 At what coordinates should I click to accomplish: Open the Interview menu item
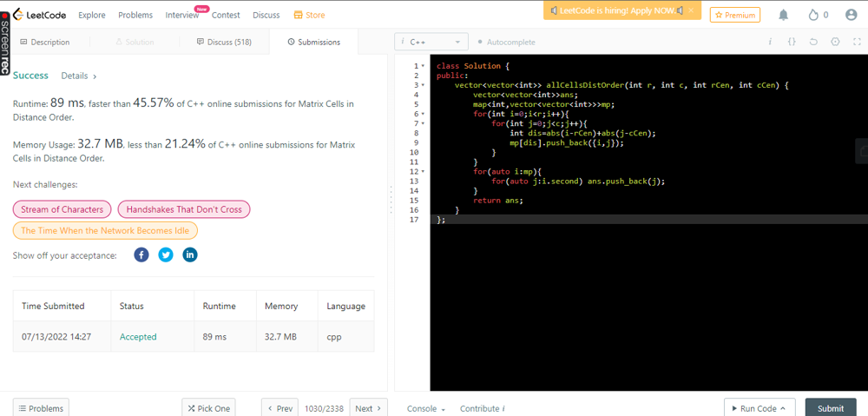tap(182, 15)
